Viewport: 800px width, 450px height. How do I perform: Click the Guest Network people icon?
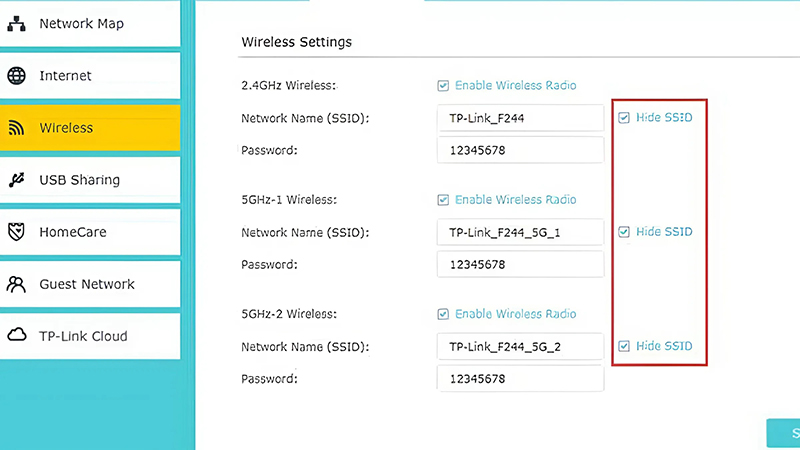[16, 284]
